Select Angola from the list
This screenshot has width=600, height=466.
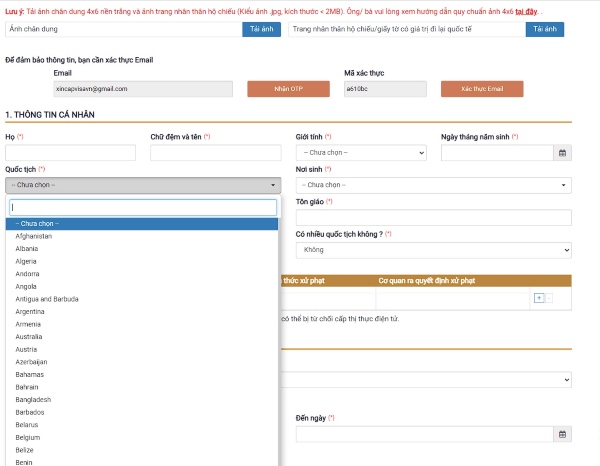(x=142, y=287)
